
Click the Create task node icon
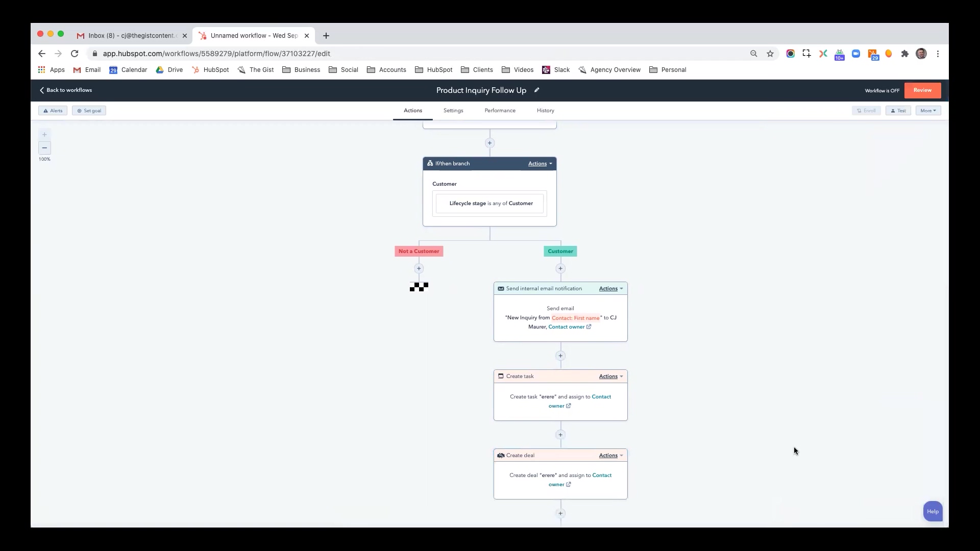(x=501, y=376)
